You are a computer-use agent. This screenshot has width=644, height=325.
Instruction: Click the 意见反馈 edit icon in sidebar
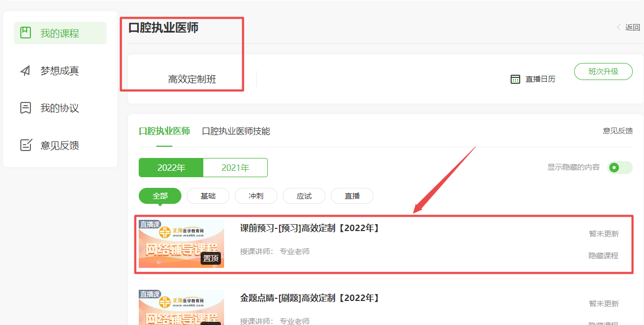(25, 145)
